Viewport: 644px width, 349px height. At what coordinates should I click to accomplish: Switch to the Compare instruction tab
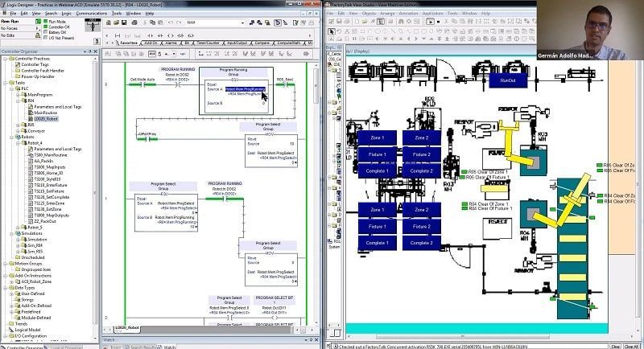click(262, 43)
